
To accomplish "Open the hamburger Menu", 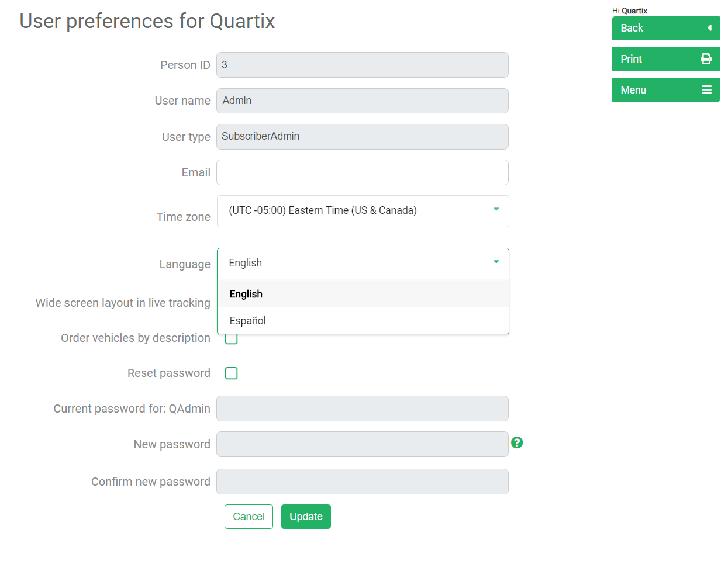I will (x=665, y=90).
